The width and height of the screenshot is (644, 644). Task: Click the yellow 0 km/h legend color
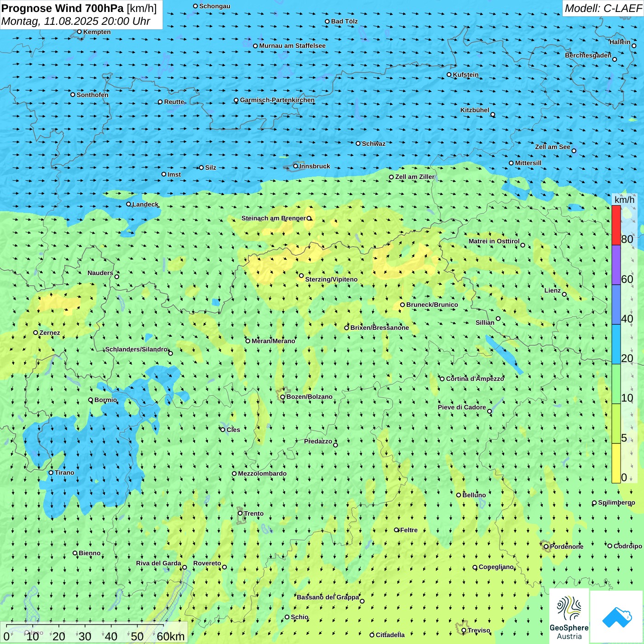click(616, 463)
